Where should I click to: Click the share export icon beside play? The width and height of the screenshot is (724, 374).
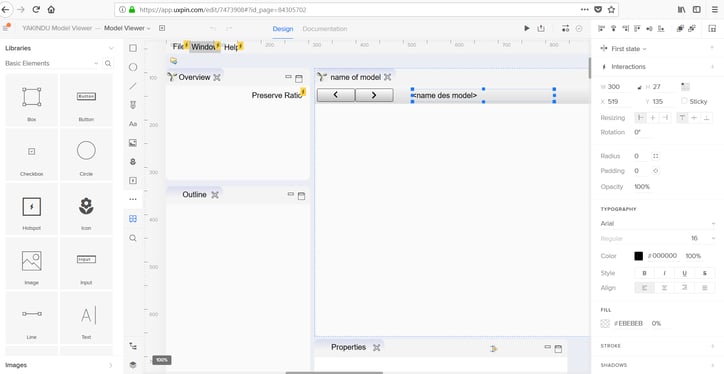pos(541,28)
